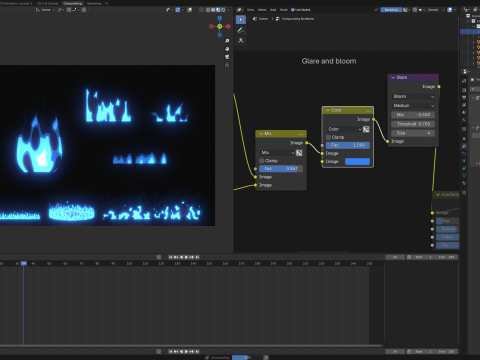The image size is (480, 360).
Task: Click the Backdrop button
Action: [x=391, y=10]
